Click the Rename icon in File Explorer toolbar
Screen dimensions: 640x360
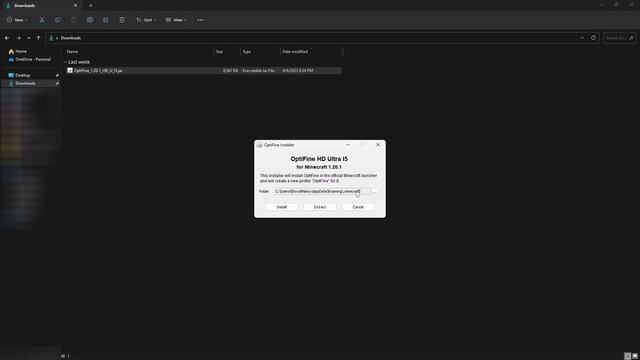click(90, 20)
